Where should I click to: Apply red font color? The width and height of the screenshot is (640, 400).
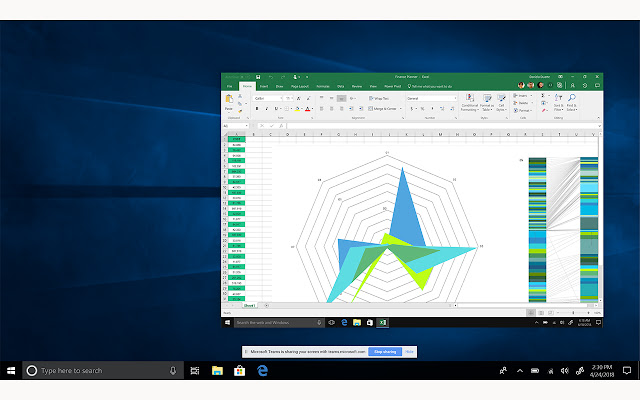307,109
